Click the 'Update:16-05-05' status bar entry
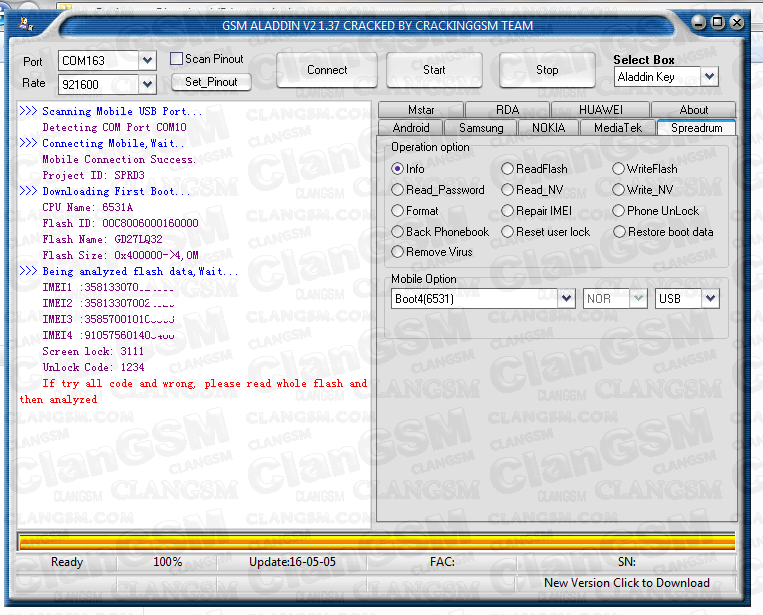Image resolution: width=763 pixels, height=615 pixels. [x=292, y=562]
